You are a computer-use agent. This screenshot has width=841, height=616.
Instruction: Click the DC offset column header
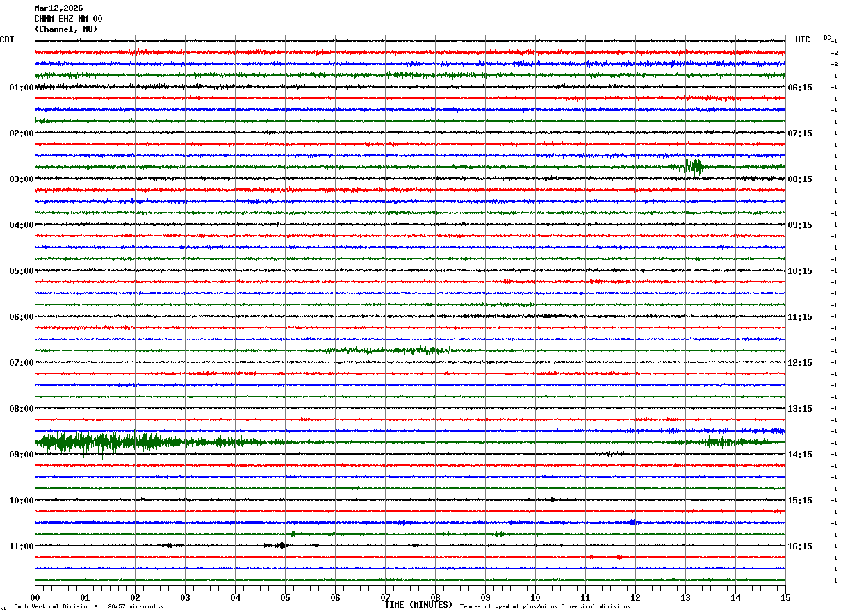tap(827, 38)
